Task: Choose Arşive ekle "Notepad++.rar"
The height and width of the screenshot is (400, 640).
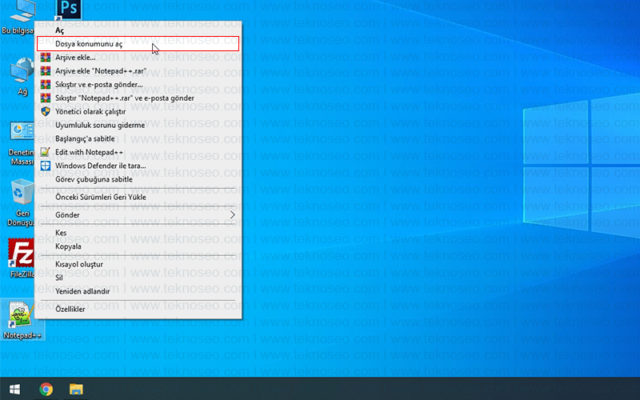Action: [x=138, y=71]
